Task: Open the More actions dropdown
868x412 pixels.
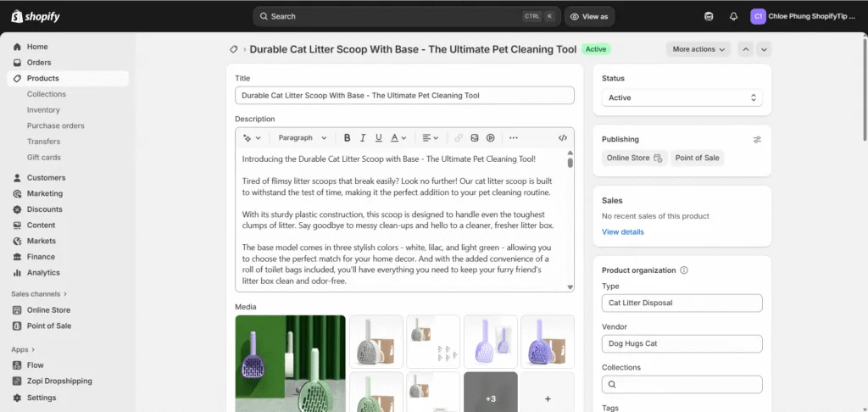Action: point(698,49)
